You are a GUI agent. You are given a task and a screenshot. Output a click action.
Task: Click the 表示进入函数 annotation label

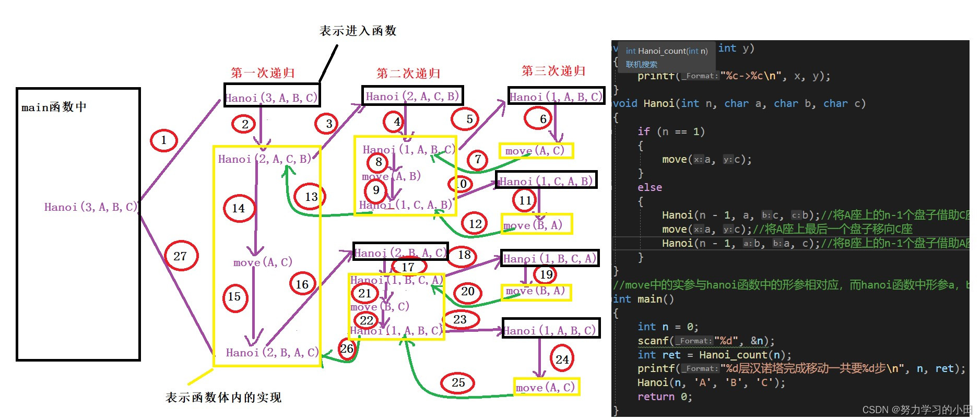tap(358, 31)
